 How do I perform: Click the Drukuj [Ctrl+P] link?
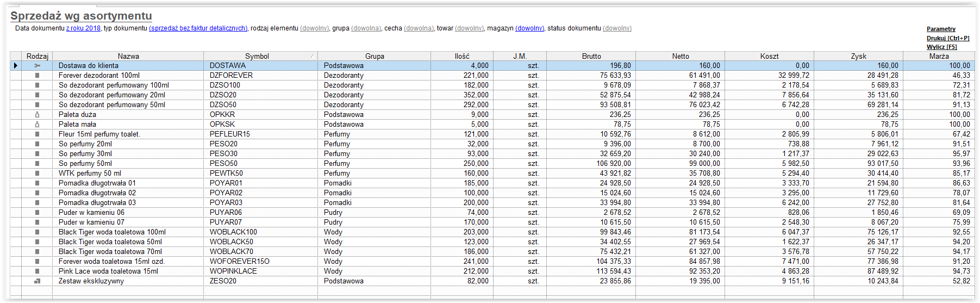point(948,38)
